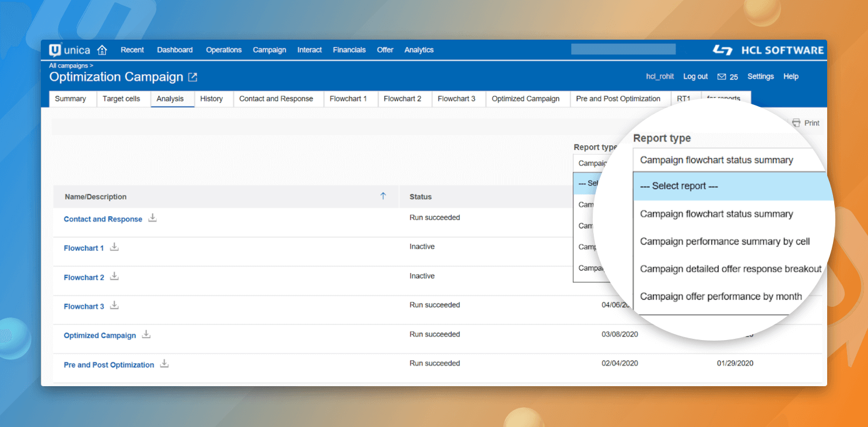Download the Optimized Campaign report

(x=146, y=334)
